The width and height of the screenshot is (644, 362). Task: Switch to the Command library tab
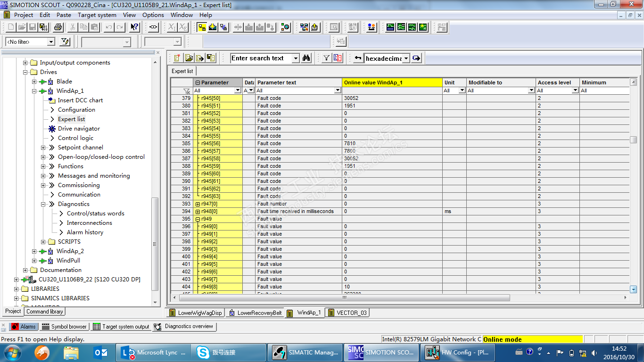pos(44,312)
